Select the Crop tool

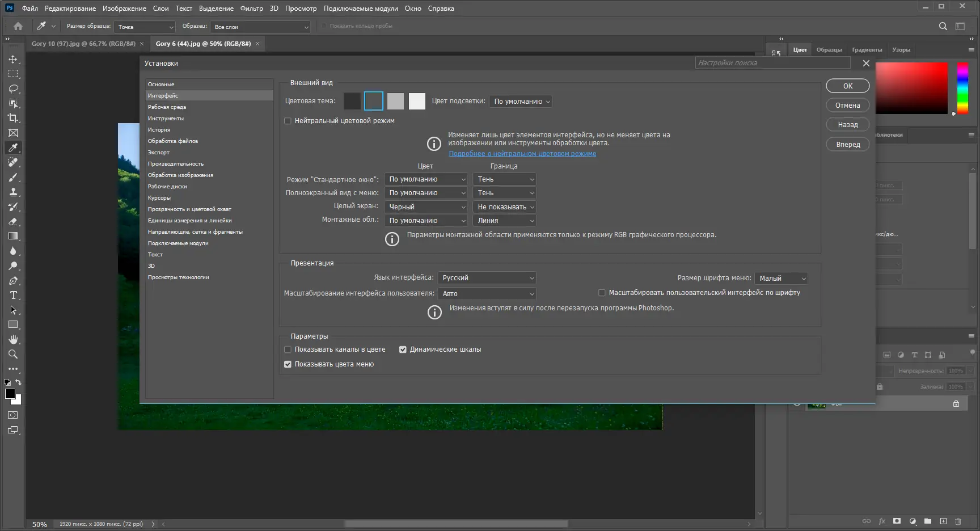[x=13, y=118]
